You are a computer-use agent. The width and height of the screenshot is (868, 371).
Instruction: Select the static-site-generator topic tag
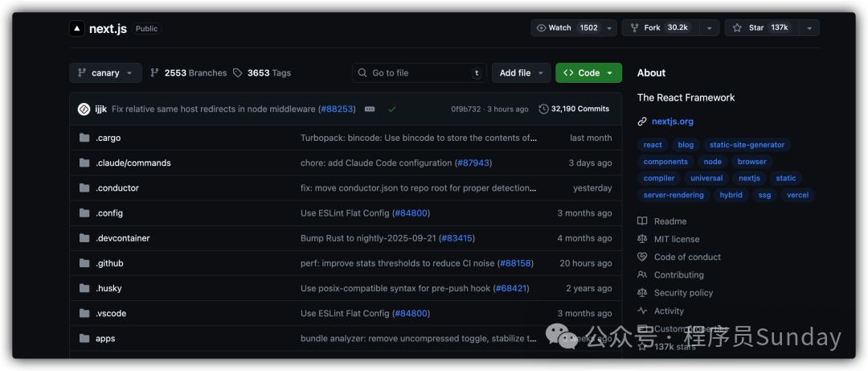click(747, 145)
